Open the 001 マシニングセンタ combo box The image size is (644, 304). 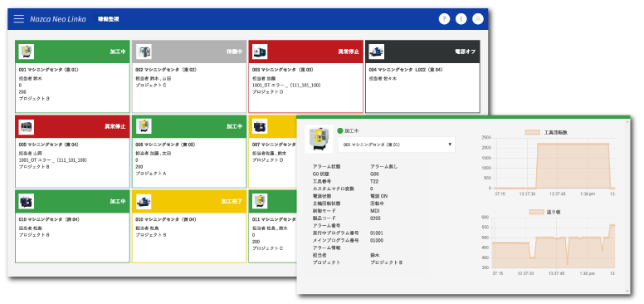(397, 145)
